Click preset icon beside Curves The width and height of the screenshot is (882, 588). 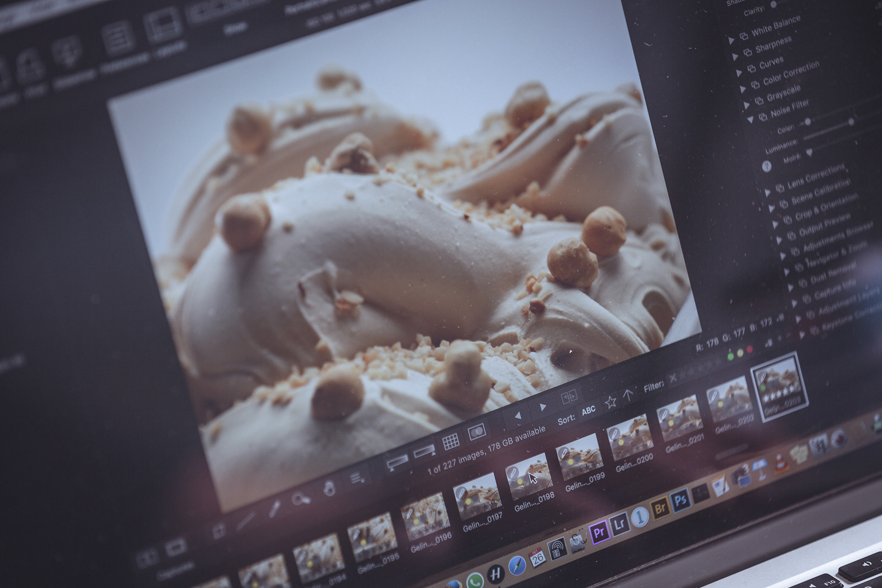point(751,68)
